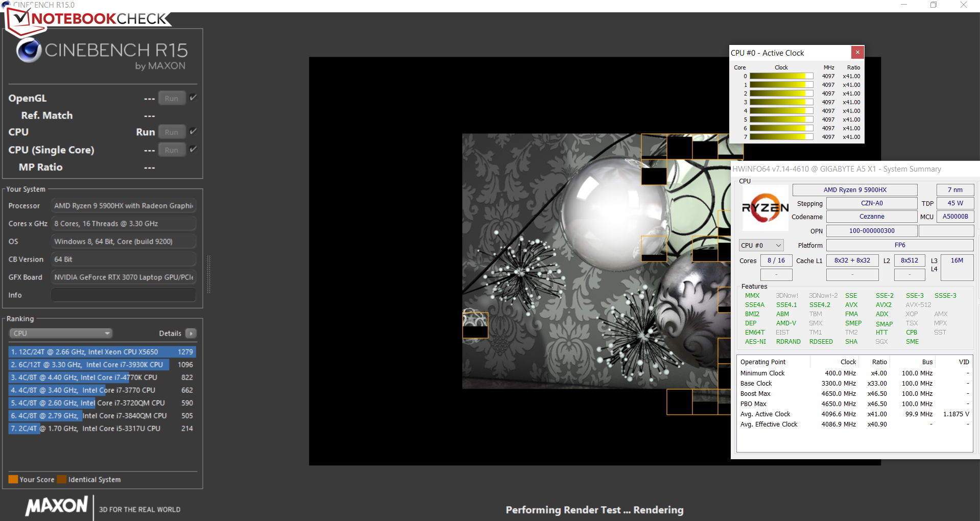The image size is (980, 521).
Task: Click the TDP value 45 W
Action: coord(955,203)
